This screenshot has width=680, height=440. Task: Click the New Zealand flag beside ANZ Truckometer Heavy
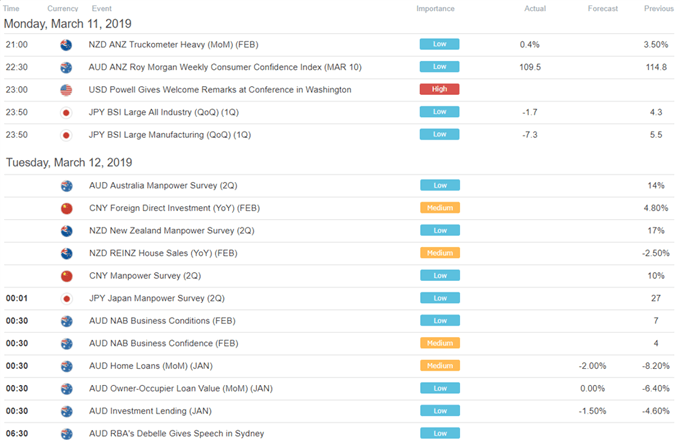coord(66,45)
